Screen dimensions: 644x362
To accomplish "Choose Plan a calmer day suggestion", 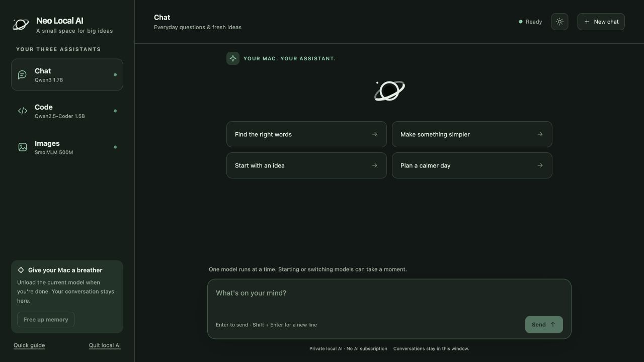I will pyautogui.click(x=472, y=165).
